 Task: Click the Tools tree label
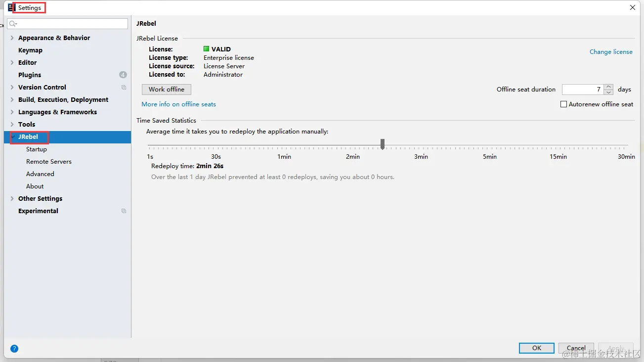click(27, 125)
